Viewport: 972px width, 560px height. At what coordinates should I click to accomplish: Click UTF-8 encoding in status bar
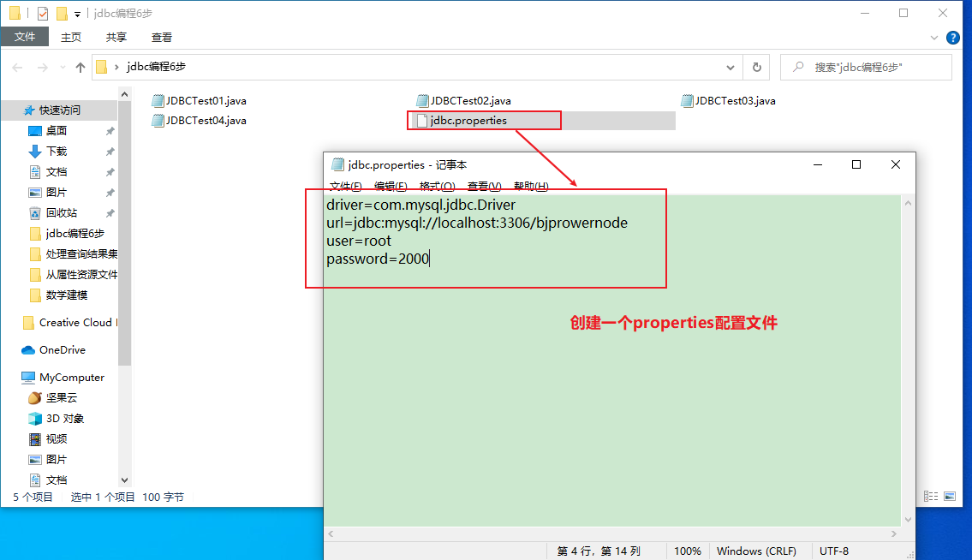pos(834,551)
